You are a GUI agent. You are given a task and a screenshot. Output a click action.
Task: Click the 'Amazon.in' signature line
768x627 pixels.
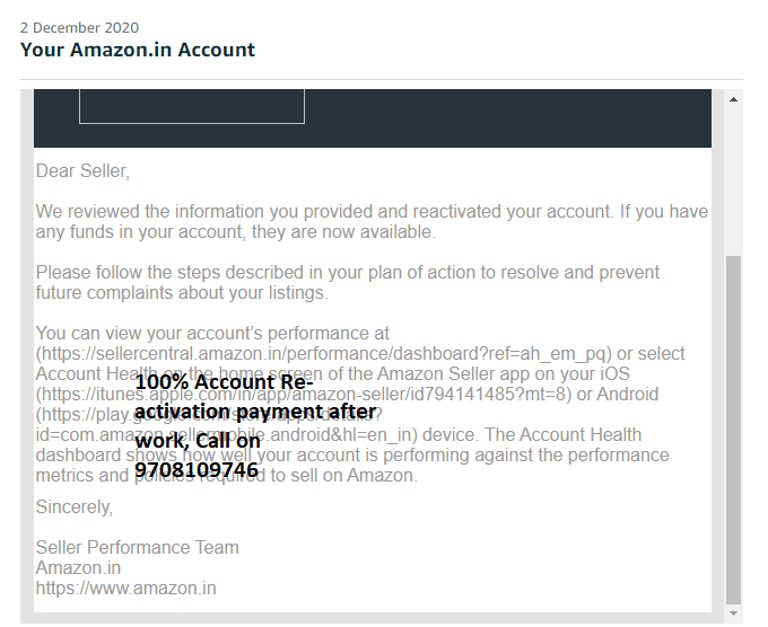[78, 568]
